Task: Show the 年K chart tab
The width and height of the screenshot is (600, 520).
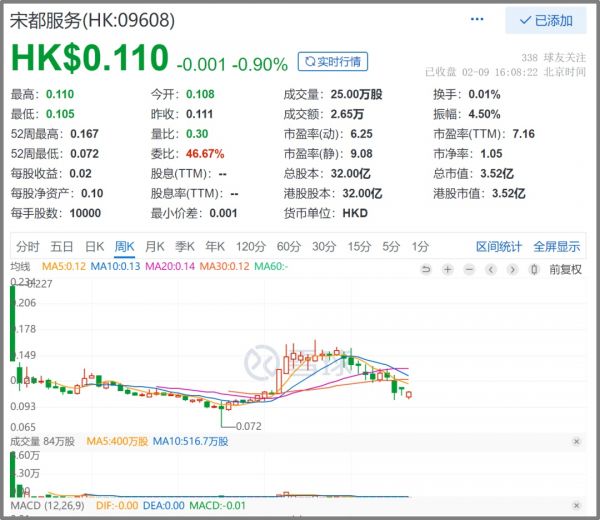Action: tap(215, 246)
